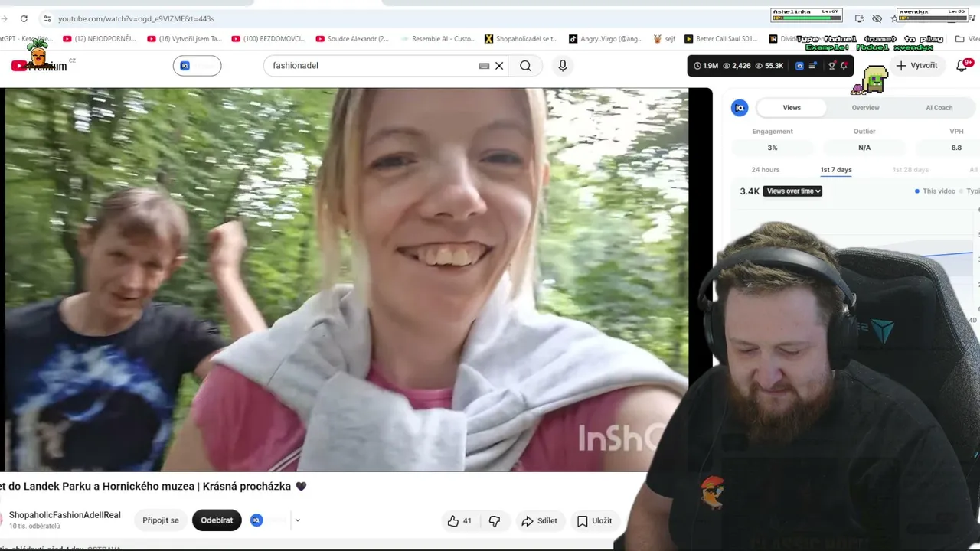The image size is (980, 551).
Task: Click the 3.4K views count
Action: [x=750, y=191]
